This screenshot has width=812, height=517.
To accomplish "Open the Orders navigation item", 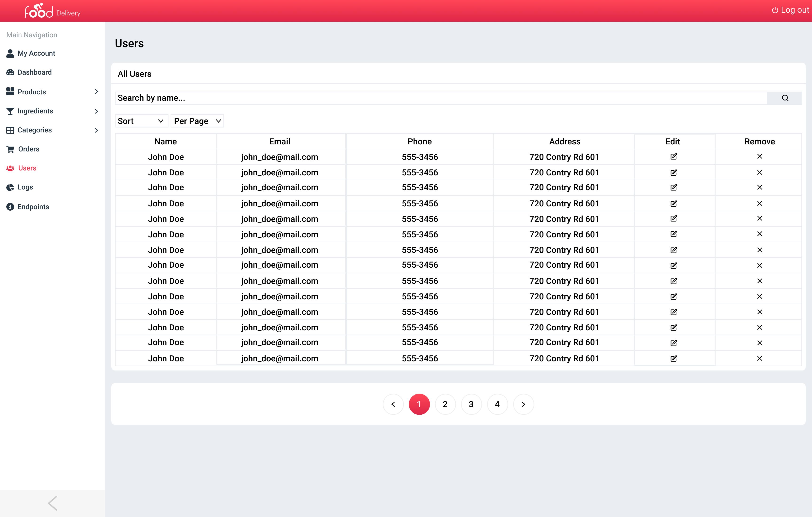I will pyautogui.click(x=28, y=149).
